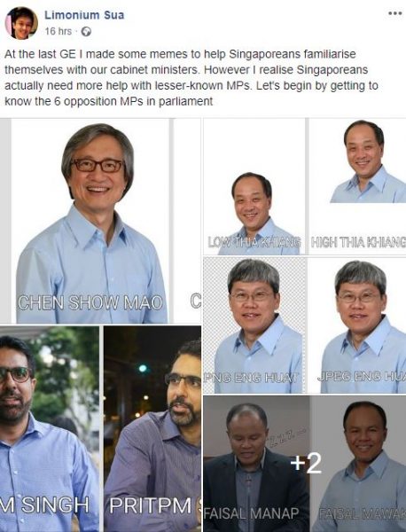Open the M Singh photo

pos(50,429)
